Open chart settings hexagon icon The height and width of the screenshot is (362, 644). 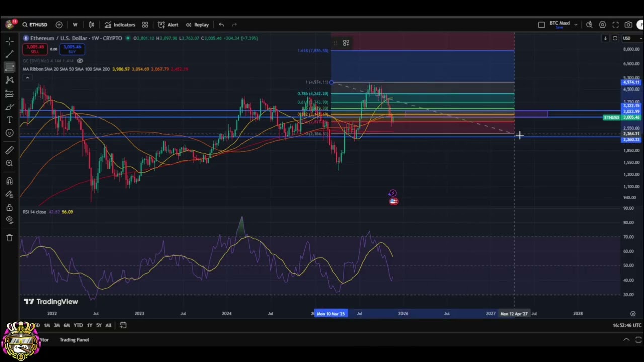[x=602, y=25]
